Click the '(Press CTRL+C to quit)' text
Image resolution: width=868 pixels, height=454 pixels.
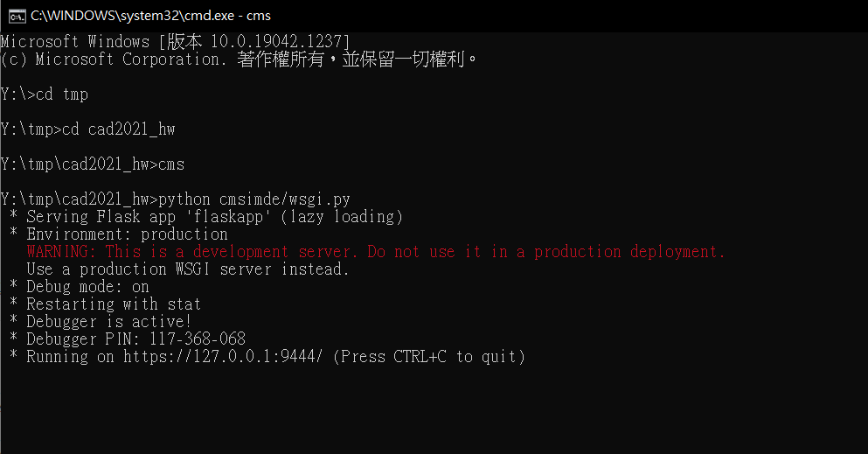pyautogui.click(x=429, y=357)
